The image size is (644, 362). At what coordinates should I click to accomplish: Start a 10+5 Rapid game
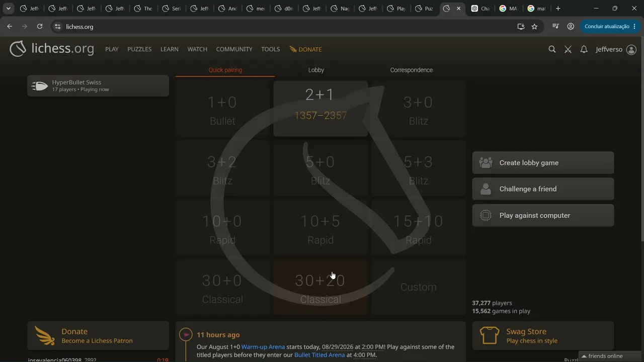(320, 227)
